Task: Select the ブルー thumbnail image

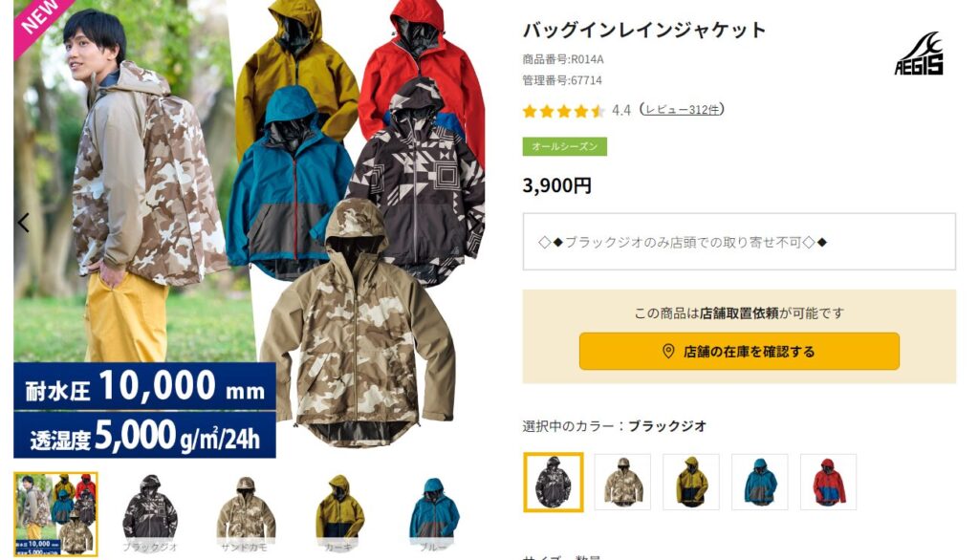Action: (433, 514)
